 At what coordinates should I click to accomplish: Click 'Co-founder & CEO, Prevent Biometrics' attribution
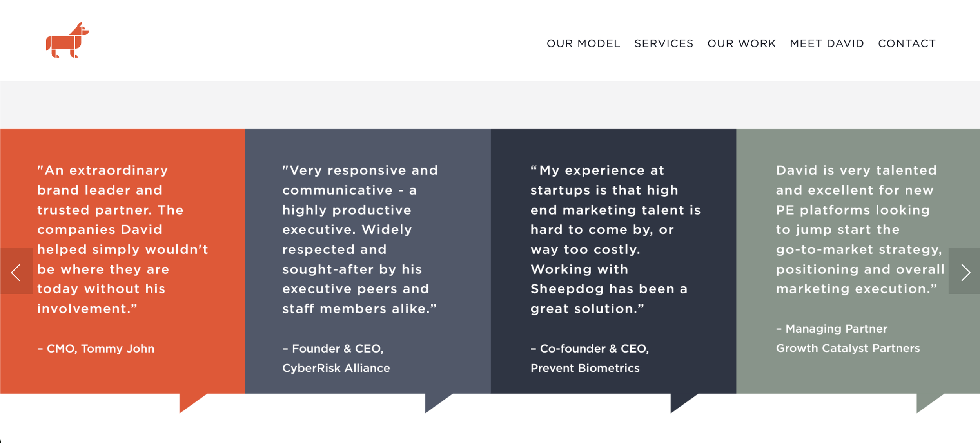(590, 358)
